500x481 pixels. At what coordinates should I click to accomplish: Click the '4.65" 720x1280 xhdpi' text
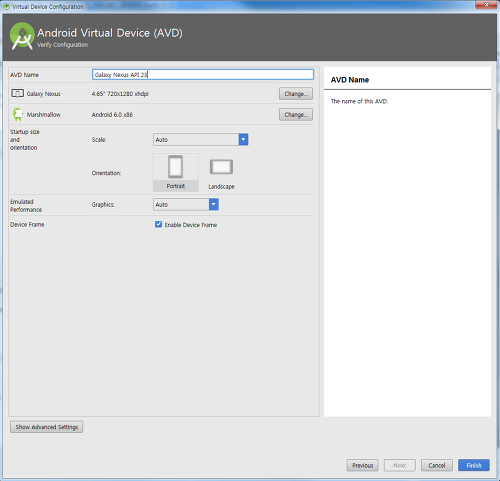click(120, 94)
